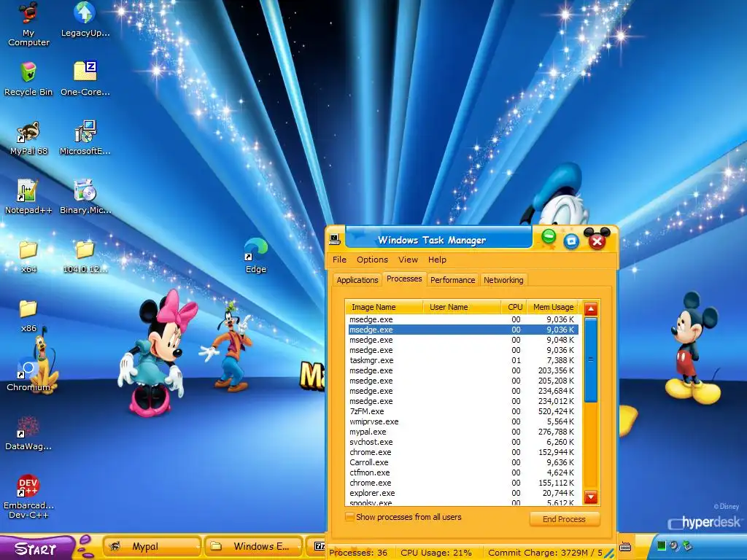Screen dimensions: 747x560
Task: Open the My Computer desktop icon
Action: coord(28,24)
